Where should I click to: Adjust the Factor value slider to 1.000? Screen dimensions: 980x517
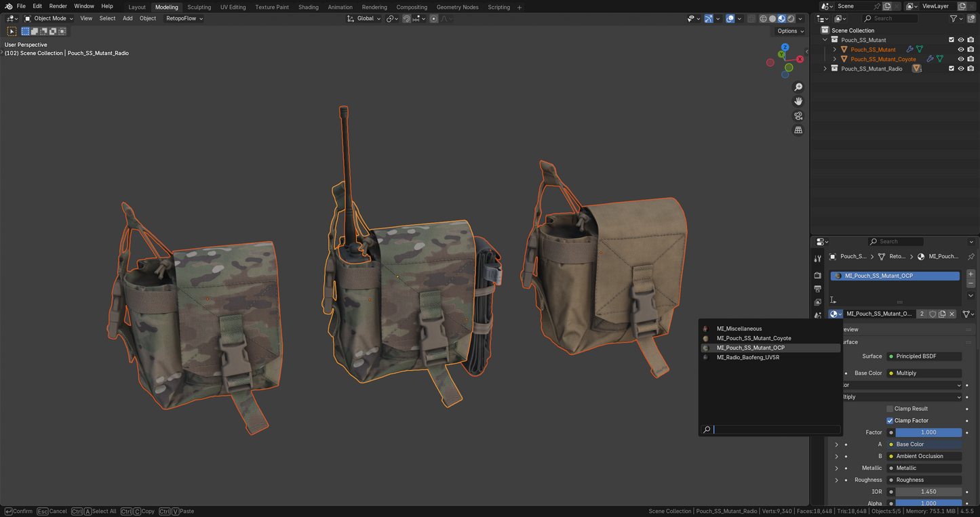928,432
